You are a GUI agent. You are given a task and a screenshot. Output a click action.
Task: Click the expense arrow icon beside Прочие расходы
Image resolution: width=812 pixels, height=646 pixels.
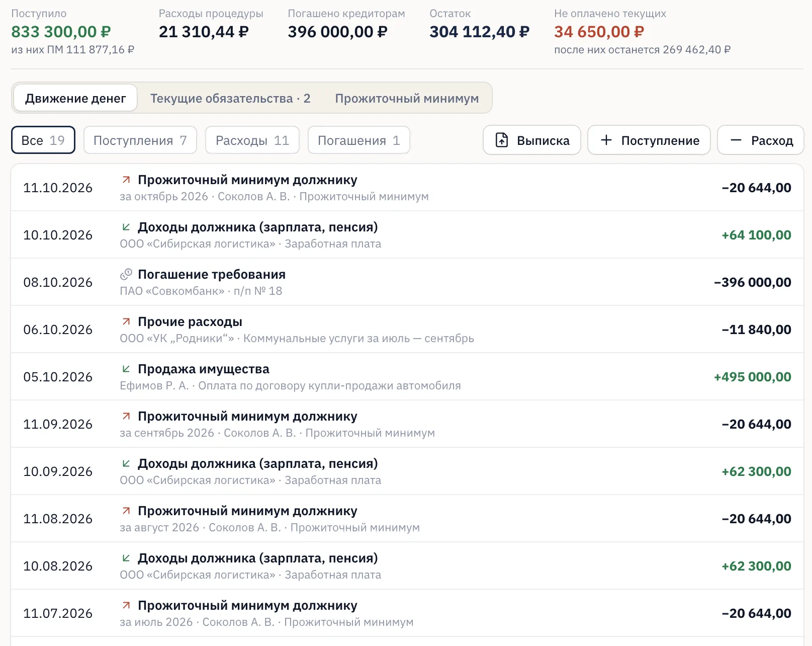[x=126, y=321]
